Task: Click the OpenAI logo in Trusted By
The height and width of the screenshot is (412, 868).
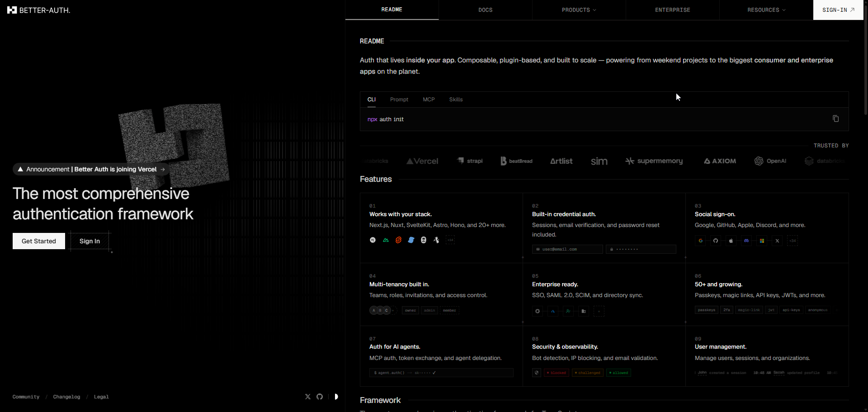Action: click(770, 161)
